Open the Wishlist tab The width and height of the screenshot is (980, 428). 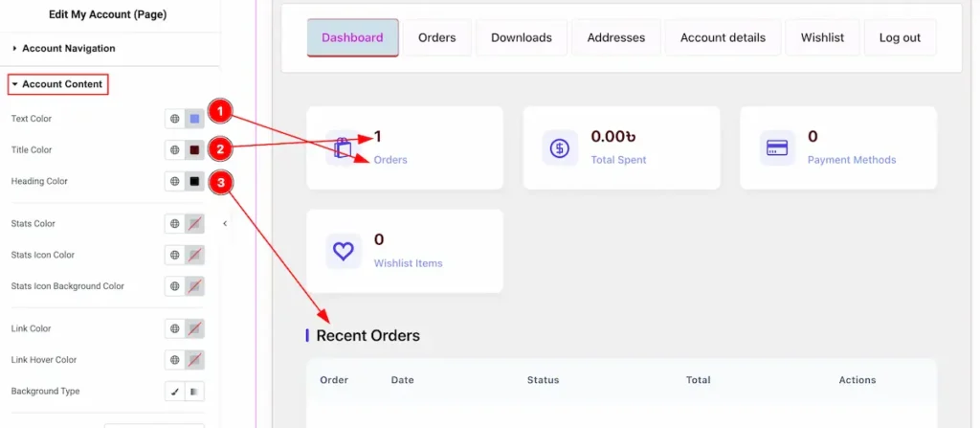coord(822,38)
